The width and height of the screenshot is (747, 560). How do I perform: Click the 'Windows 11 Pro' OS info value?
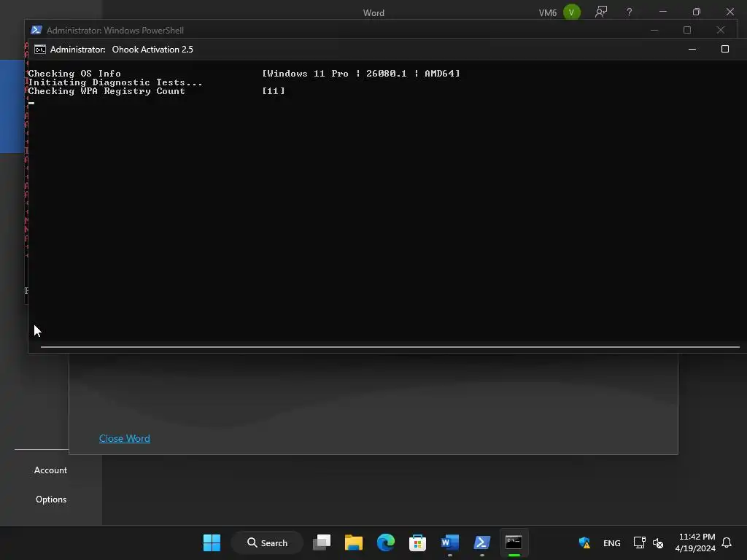[x=361, y=74]
